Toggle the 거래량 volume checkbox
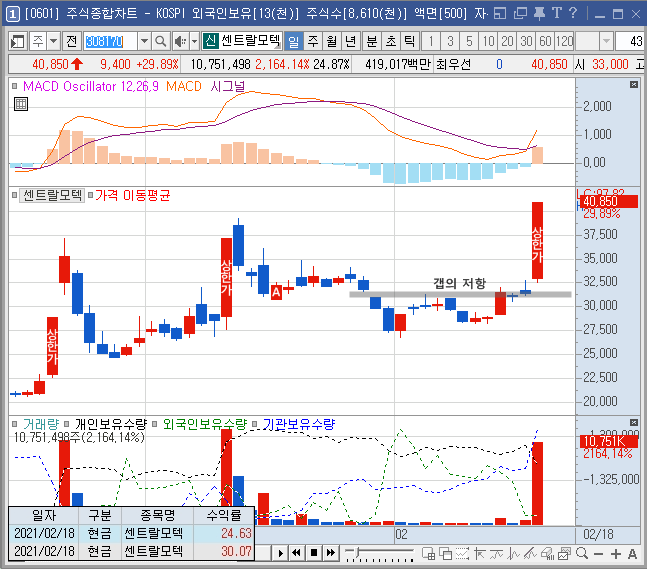 (15, 424)
